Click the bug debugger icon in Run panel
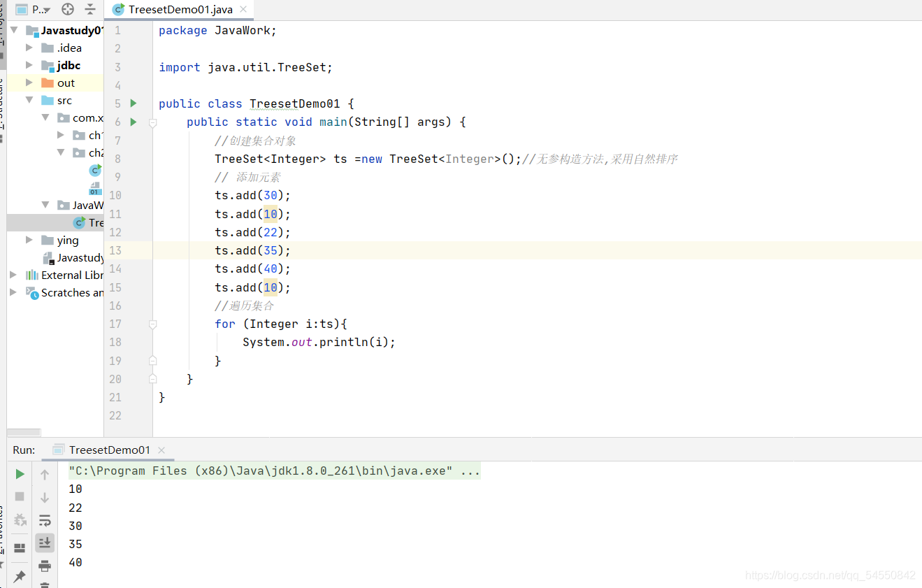This screenshot has height=588, width=922. click(x=20, y=520)
